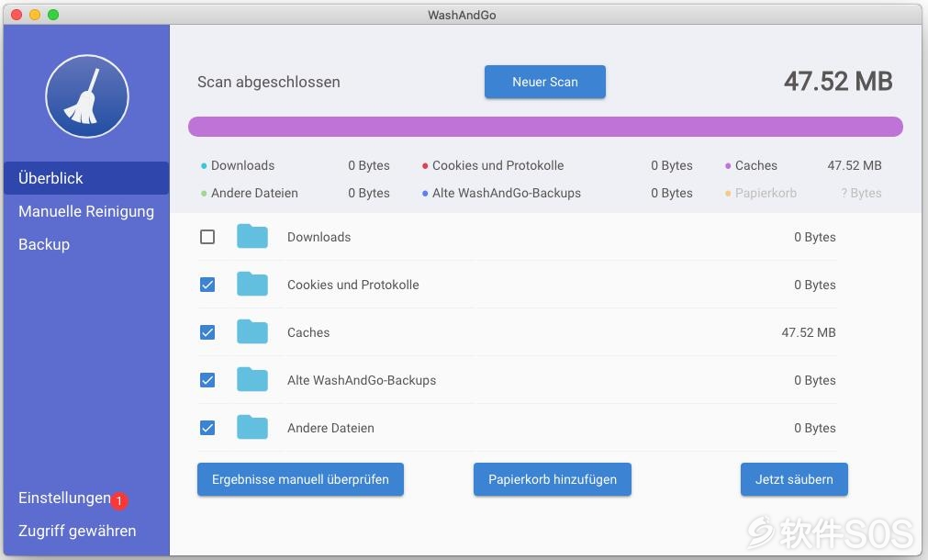Image resolution: width=928 pixels, height=560 pixels.
Task: Click the ? Bytes value beside Papierkorb
Action: point(861,193)
